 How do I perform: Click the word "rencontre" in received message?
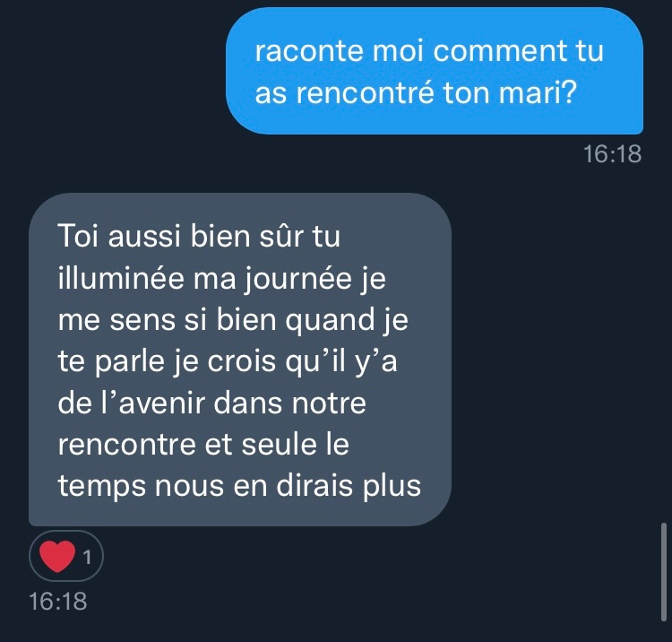tap(127, 445)
